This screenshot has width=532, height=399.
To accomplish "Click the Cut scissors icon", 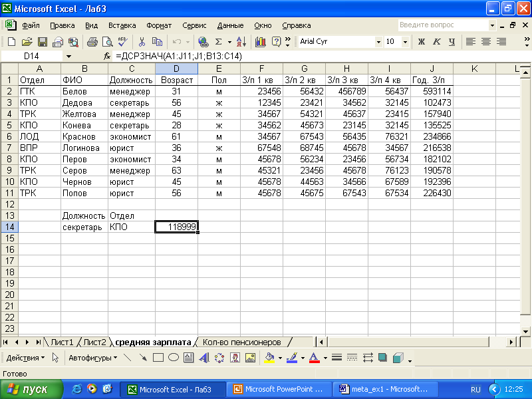I will (x=142, y=42).
